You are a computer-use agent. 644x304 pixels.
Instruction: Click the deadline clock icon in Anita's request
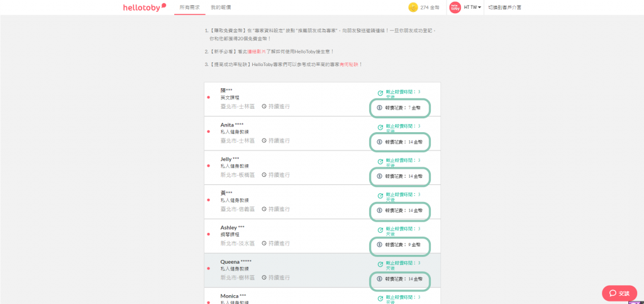[380, 128]
